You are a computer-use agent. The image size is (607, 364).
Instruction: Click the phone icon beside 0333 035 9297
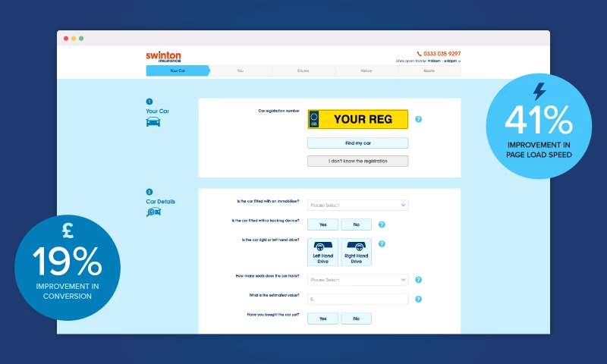(420, 54)
